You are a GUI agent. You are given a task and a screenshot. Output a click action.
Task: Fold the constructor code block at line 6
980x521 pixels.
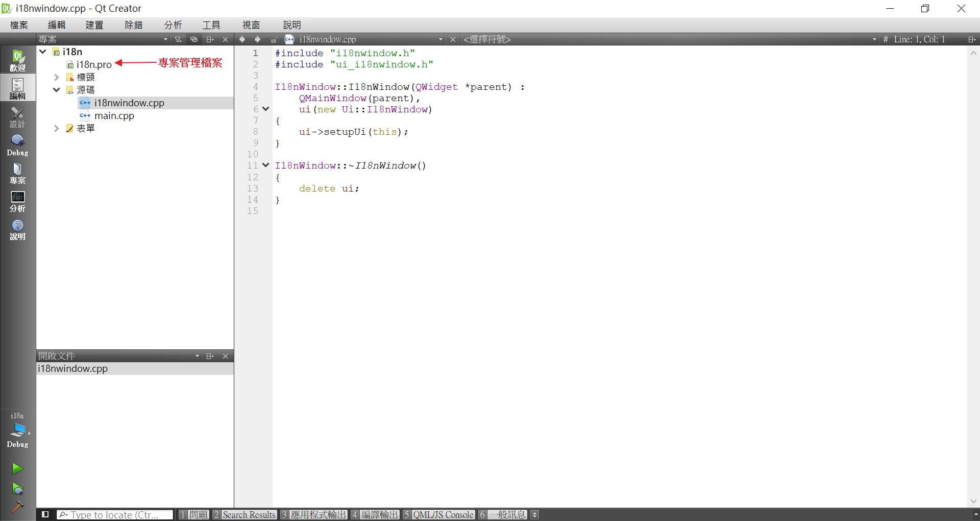pos(265,109)
